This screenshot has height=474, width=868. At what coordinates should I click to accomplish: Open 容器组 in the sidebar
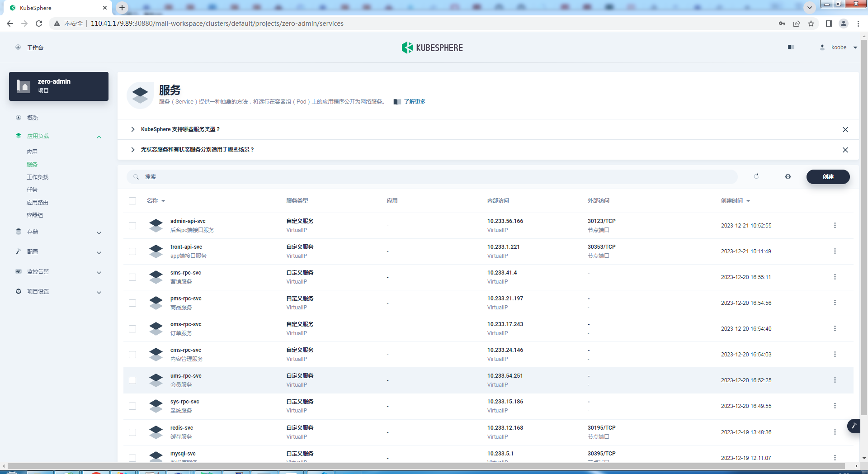click(35, 215)
